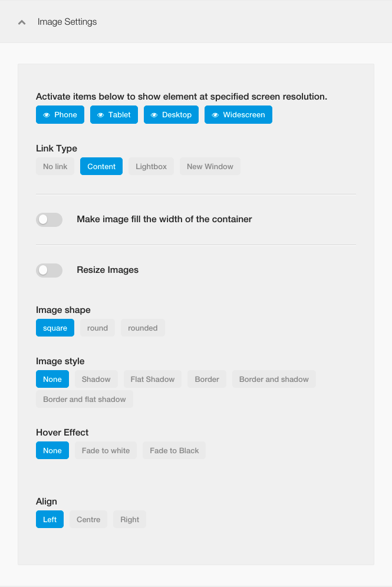The image size is (392, 587).
Task: Enable image fill container width switch
Action: click(49, 219)
